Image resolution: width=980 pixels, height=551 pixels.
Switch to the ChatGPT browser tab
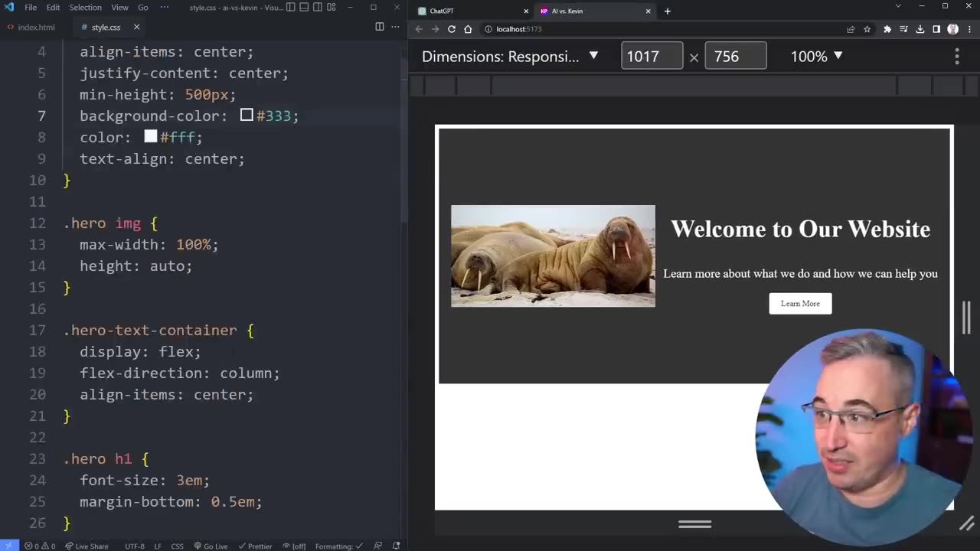(x=471, y=11)
